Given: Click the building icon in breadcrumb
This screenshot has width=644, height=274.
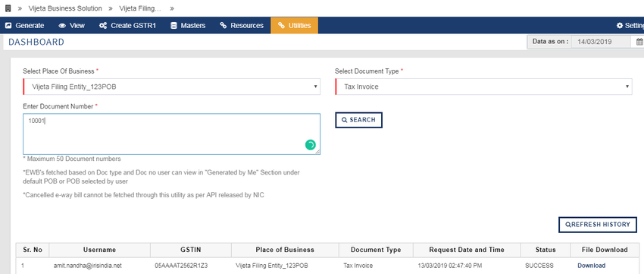Looking at the screenshot, I should 8,8.
